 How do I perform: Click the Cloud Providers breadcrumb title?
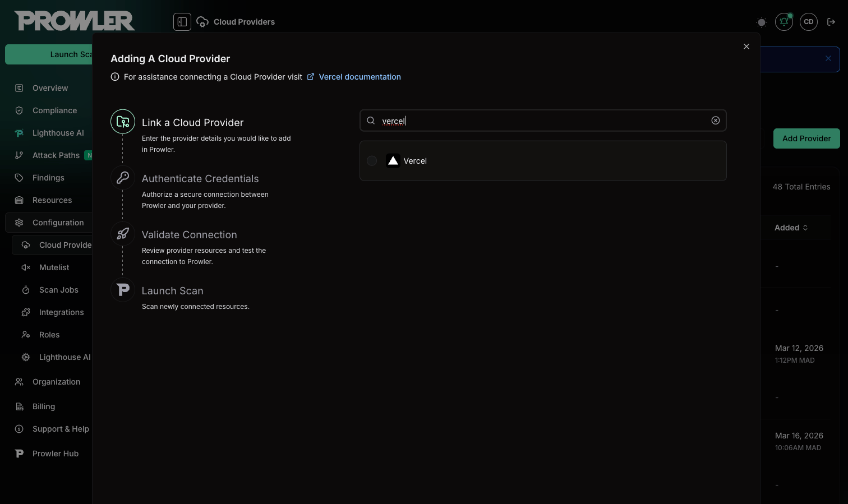pyautogui.click(x=244, y=22)
